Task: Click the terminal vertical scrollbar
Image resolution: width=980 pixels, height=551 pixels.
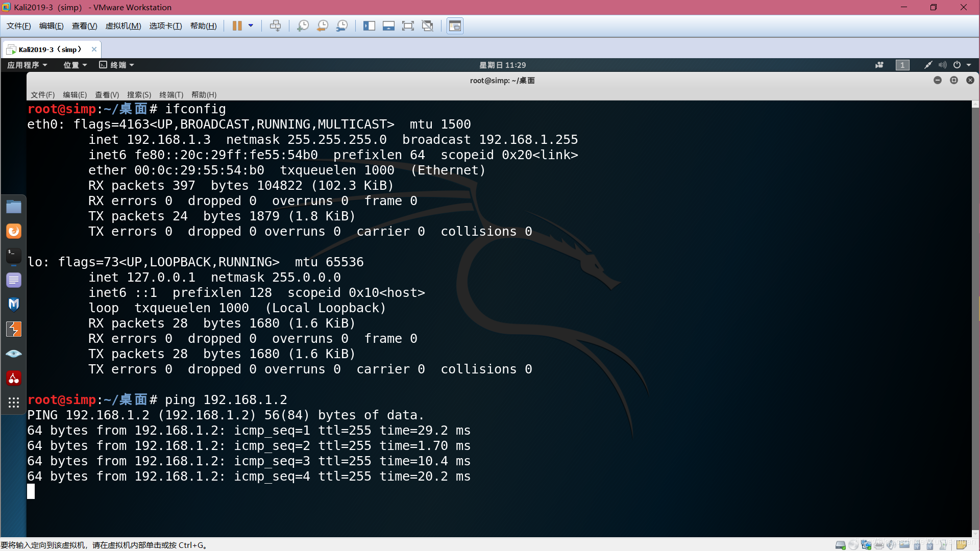Action: pos(975,318)
